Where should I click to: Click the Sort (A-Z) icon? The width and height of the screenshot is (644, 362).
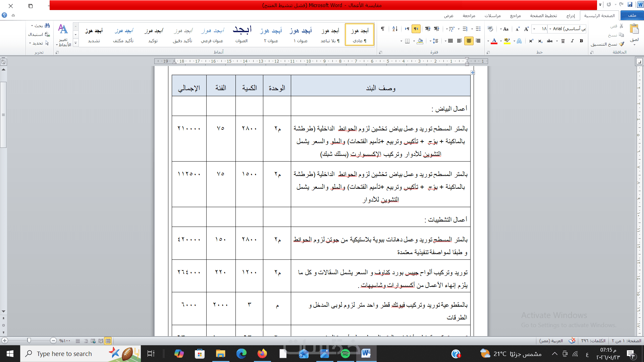[x=395, y=29]
